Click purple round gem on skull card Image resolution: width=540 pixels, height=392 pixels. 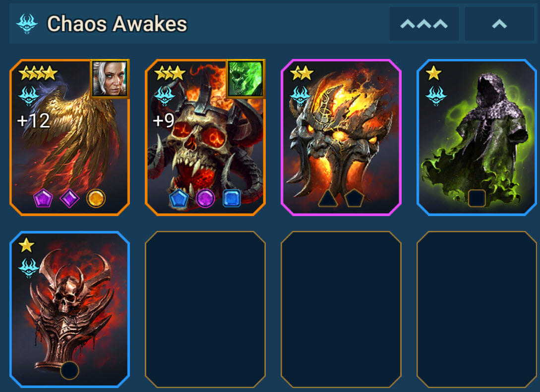click(x=205, y=199)
